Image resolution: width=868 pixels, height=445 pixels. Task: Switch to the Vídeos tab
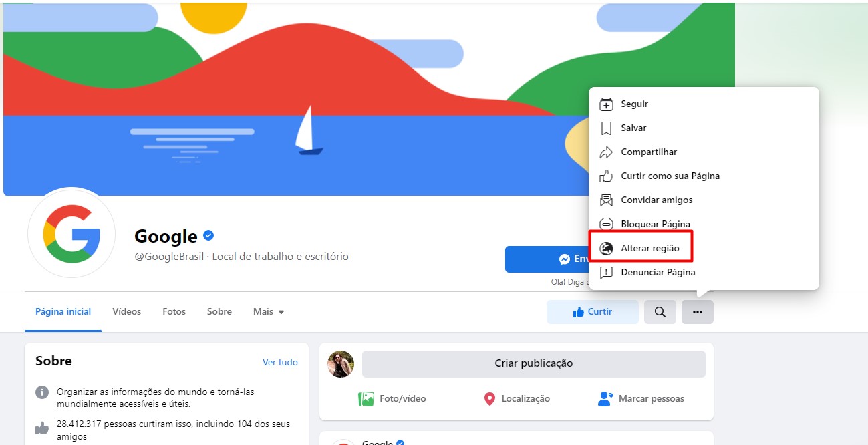pos(127,312)
